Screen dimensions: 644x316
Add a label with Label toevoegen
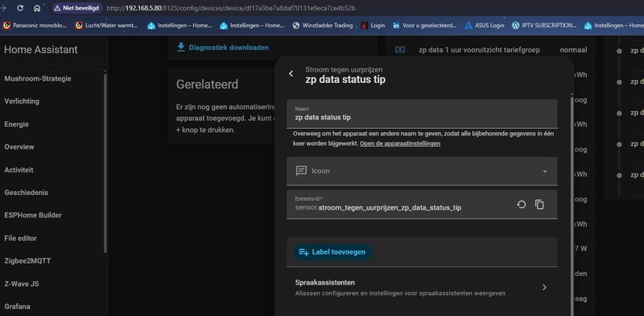tap(332, 252)
